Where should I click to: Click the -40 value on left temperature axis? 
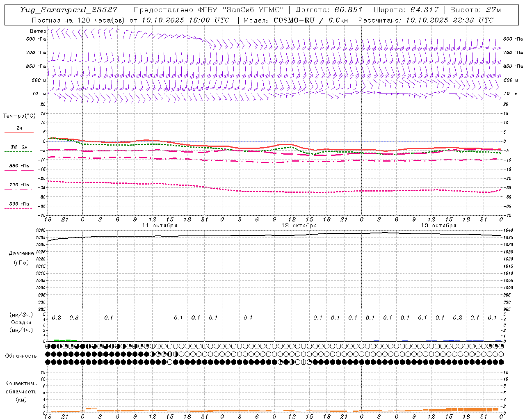(43, 215)
